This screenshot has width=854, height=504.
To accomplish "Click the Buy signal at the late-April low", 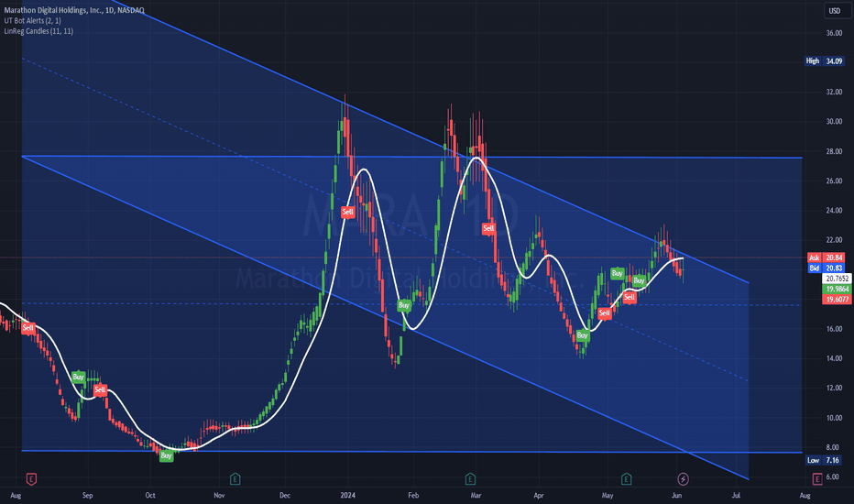I will click(582, 335).
